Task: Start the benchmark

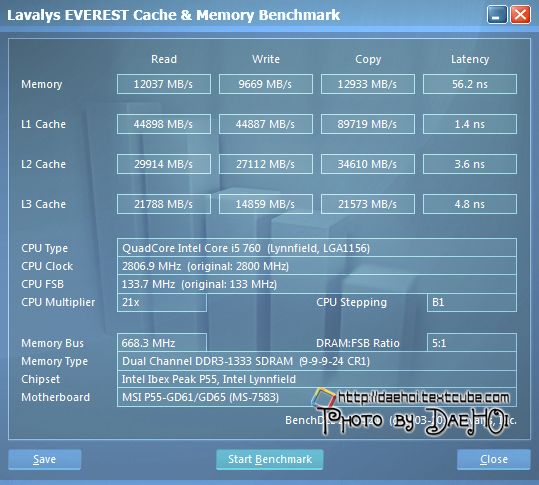Action: (x=270, y=459)
